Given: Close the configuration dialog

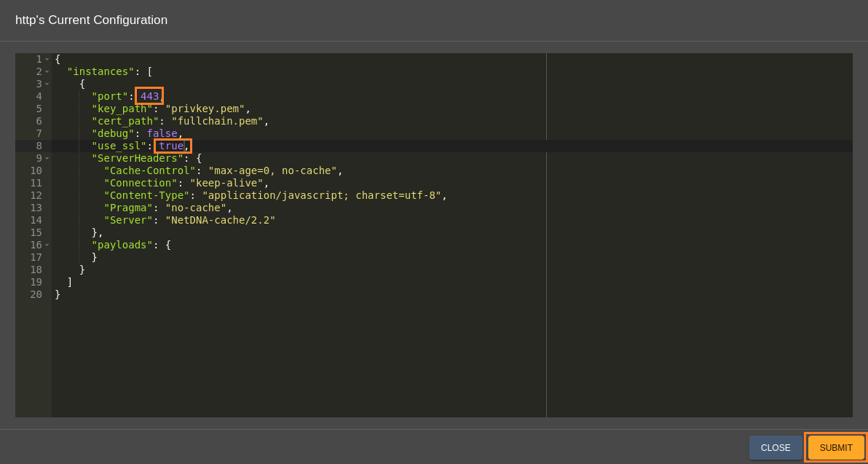Looking at the screenshot, I should point(776,447).
